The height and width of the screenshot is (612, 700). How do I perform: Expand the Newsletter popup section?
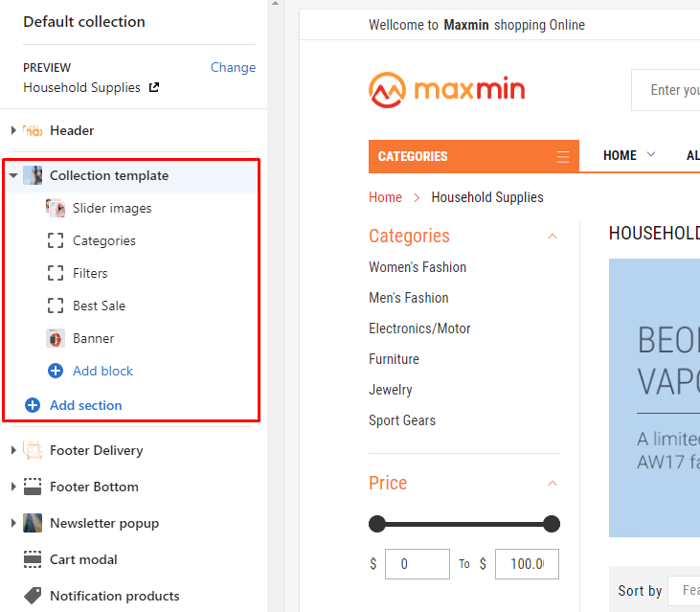tap(12, 523)
